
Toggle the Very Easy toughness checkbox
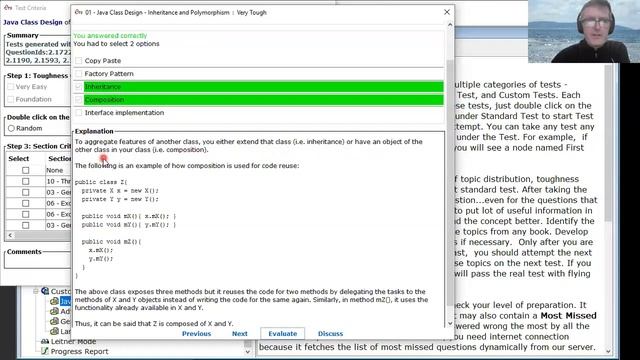(x=11, y=87)
